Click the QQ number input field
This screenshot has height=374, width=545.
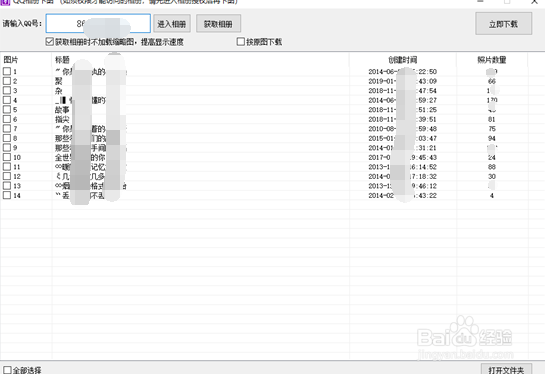pyautogui.click(x=98, y=24)
